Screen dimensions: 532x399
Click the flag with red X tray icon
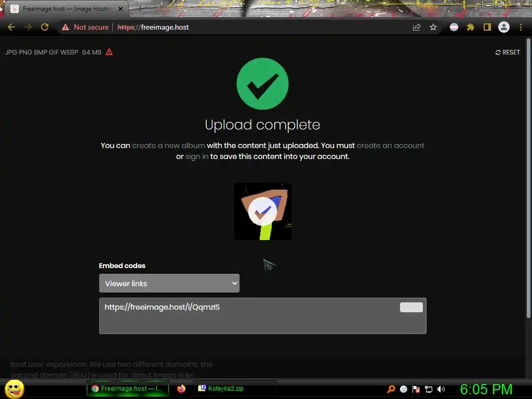point(416,389)
